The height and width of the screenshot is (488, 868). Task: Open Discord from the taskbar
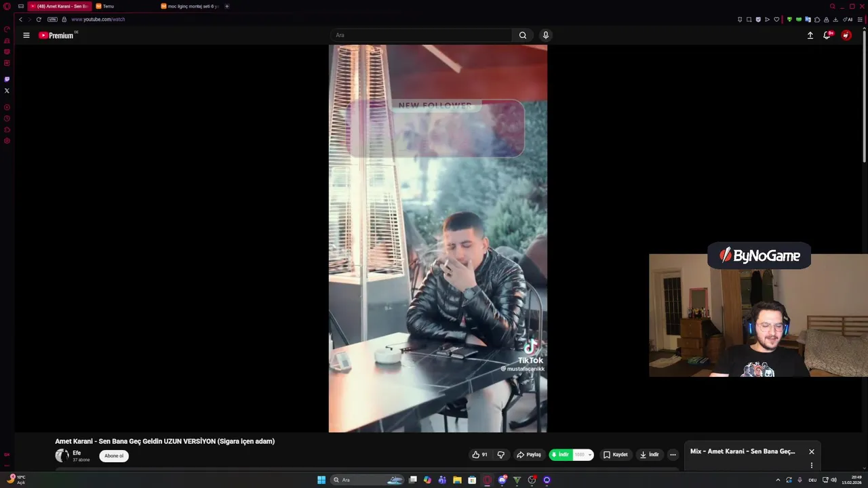point(502,480)
